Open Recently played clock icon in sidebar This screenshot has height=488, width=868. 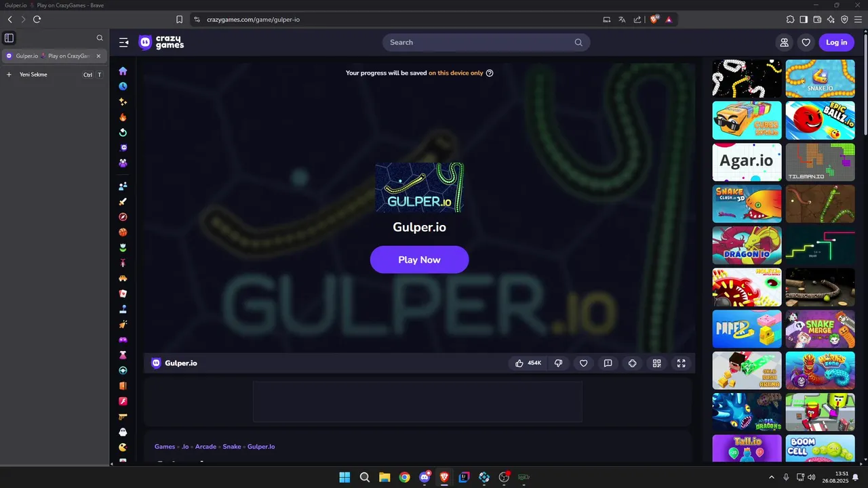123,86
